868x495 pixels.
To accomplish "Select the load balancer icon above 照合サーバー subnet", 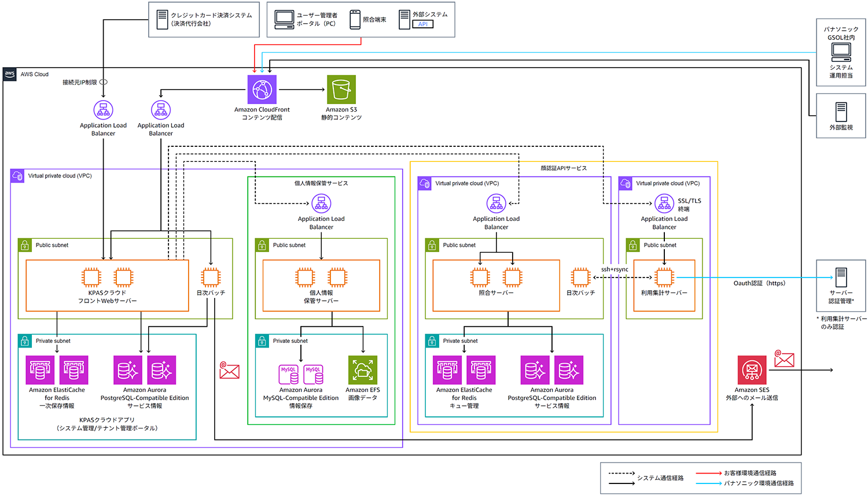I will pos(496,204).
